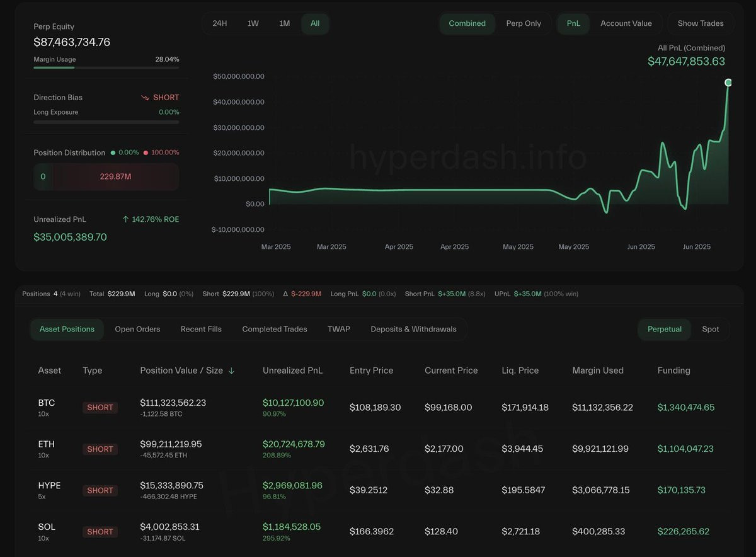Click ETH unrealized PnL $20,724,678.79
756x557 pixels.
[x=294, y=444]
